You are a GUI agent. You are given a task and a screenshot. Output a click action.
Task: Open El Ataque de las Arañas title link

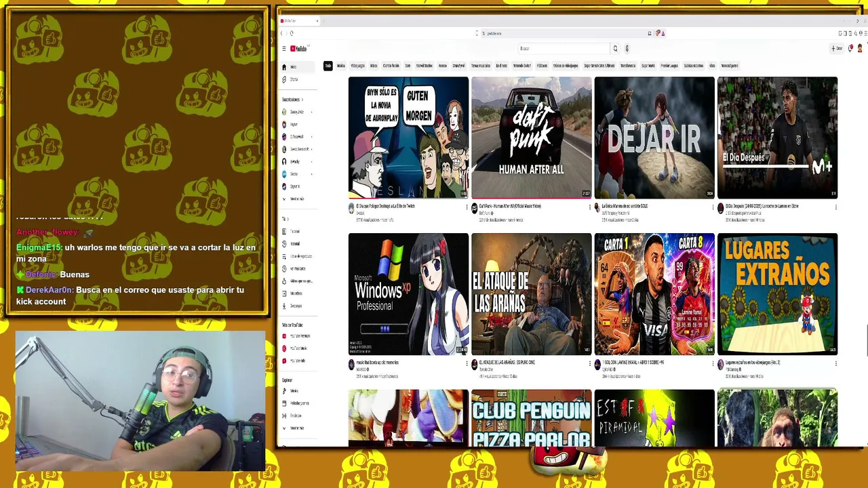[507, 363]
